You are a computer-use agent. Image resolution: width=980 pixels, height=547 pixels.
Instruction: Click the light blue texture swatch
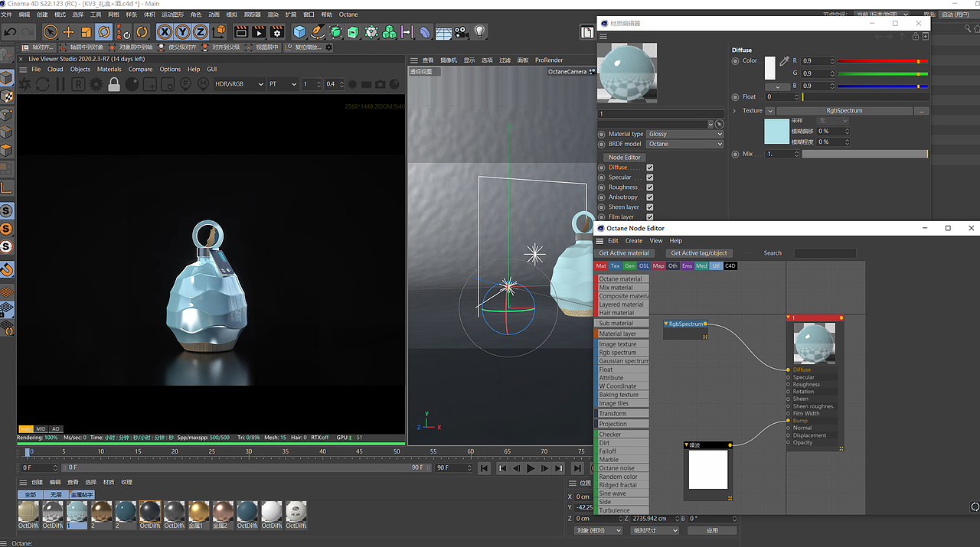(x=777, y=131)
